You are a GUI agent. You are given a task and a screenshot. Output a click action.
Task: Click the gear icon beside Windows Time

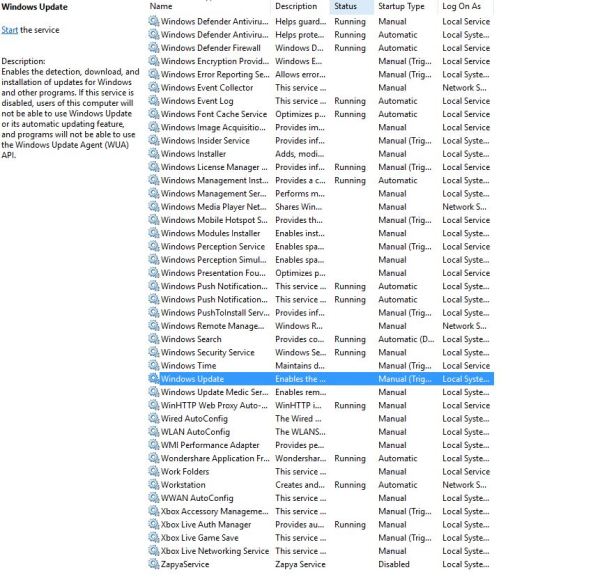pos(153,366)
